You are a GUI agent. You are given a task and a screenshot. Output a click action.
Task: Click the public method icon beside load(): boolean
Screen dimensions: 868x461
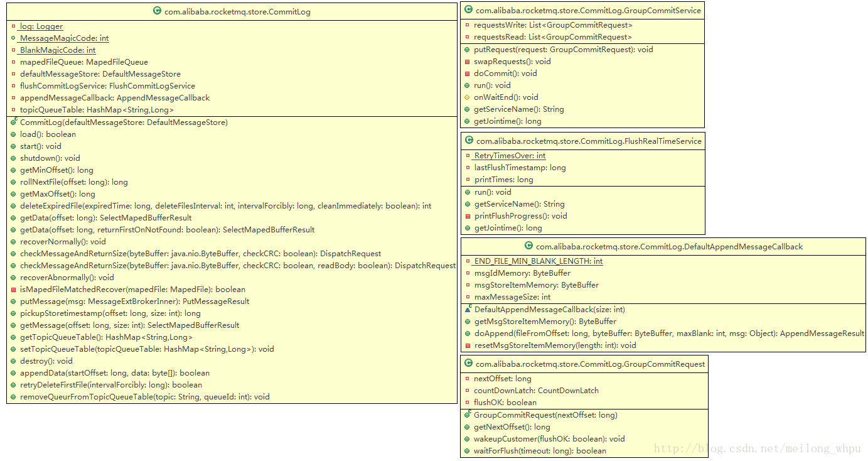click(x=13, y=134)
